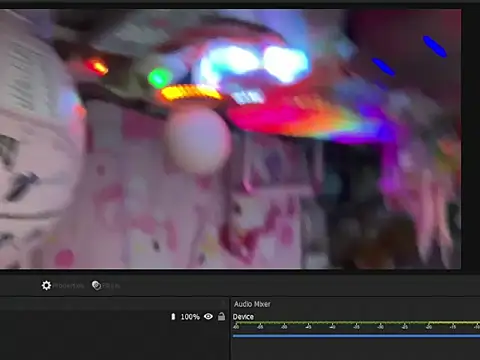Select the source row in list
The width and height of the screenshot is (480, 360).
click(114, 317)
